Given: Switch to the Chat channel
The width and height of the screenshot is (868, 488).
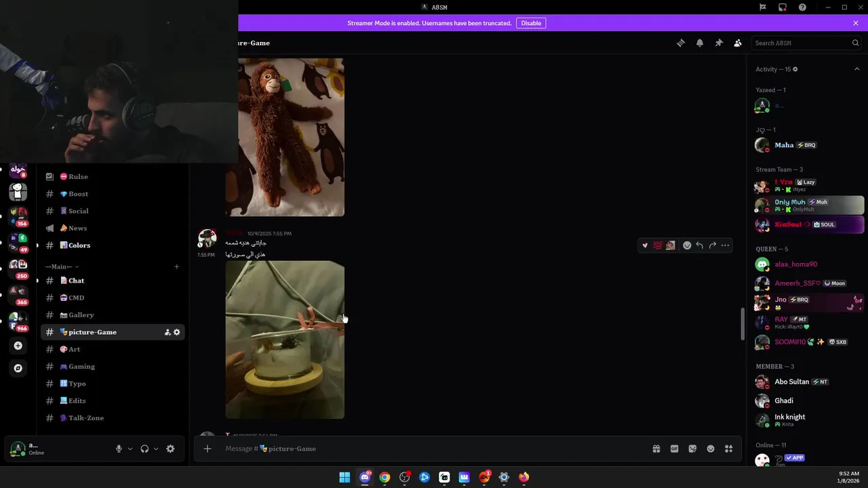Looking at the screenshot, I should point(113,281).
